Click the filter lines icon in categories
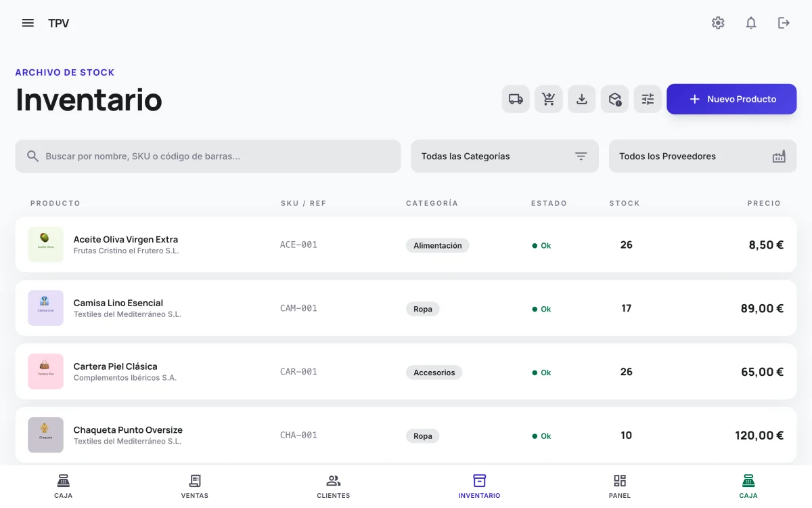812x508 pixels. pos(581,156)
